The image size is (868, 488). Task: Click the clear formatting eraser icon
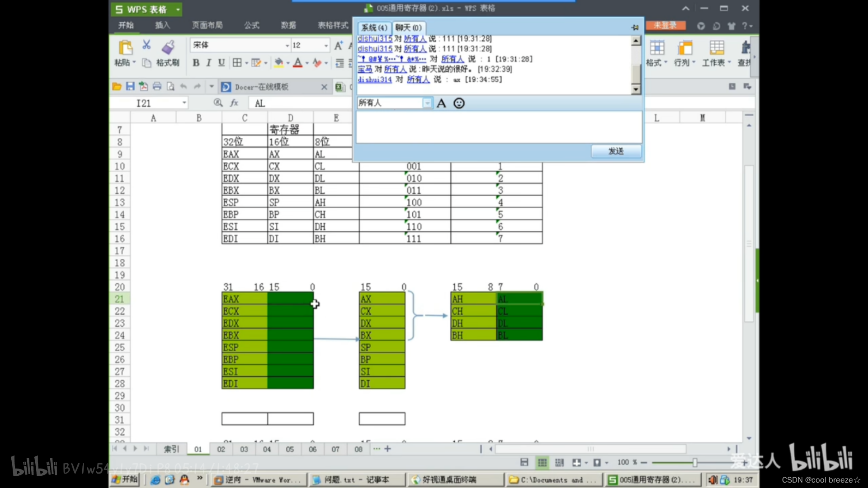(x=317, y=63)
